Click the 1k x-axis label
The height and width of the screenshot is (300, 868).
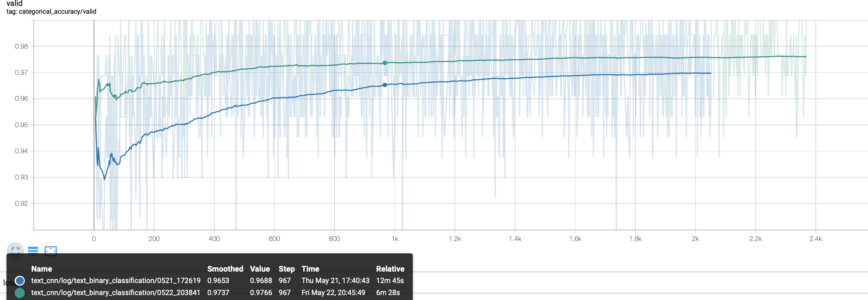pos(395,239)
